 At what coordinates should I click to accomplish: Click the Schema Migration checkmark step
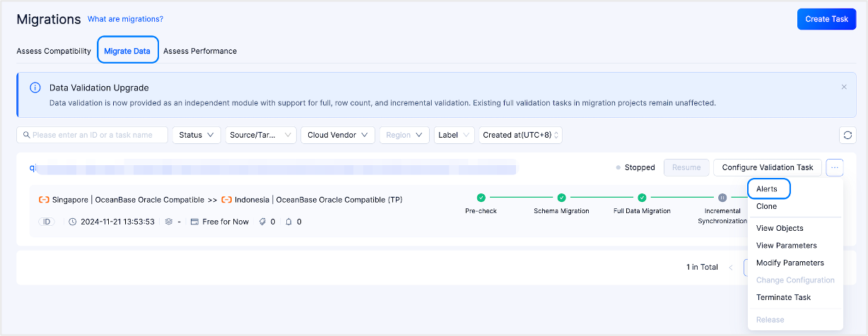pyautogui.click(x=561, y=198)
